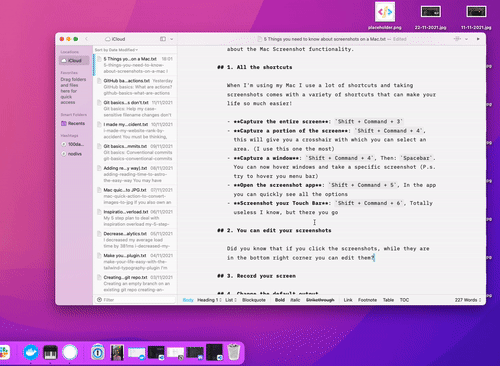Open 22-11-2021.jpg on the desktop

click(x=431, y=17)
